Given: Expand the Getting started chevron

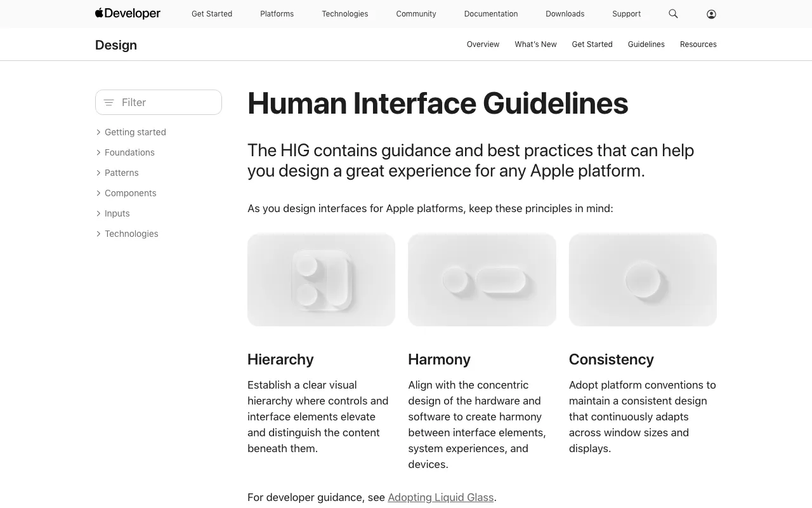Looking at the screenshot, I should pos(98,132).
